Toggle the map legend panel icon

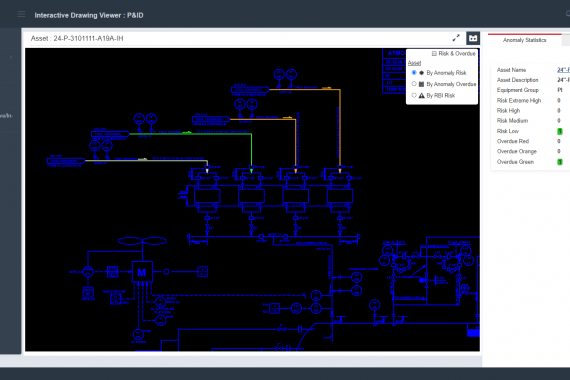(x=473, y=38)
